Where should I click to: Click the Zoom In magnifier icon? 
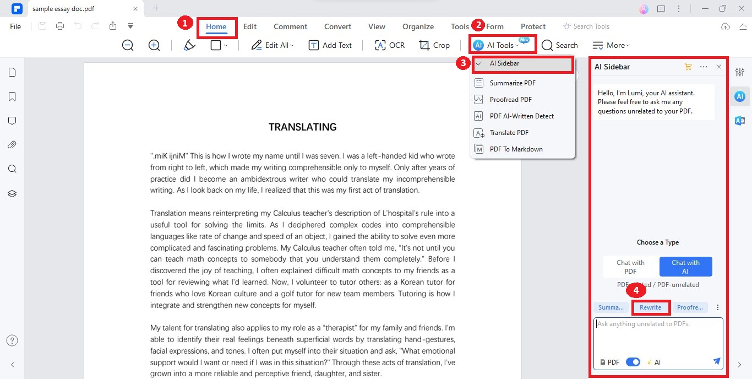click(x=154, y=45)
